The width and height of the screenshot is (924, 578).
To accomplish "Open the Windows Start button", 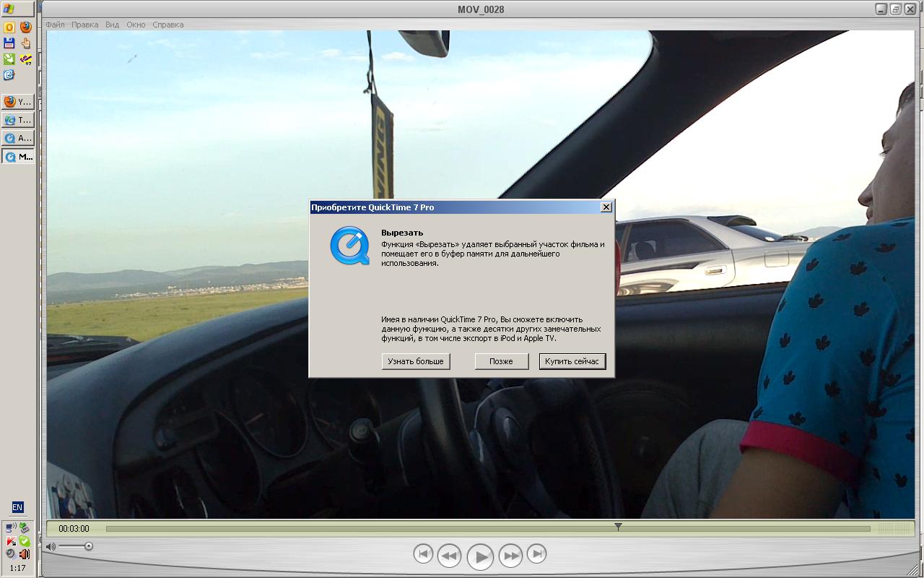I will click(x=17, y=9).
